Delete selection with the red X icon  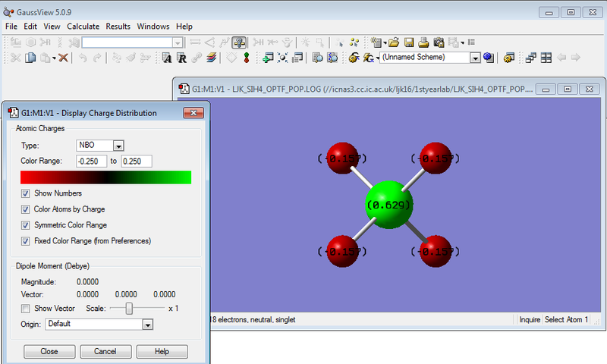(63, 58)
